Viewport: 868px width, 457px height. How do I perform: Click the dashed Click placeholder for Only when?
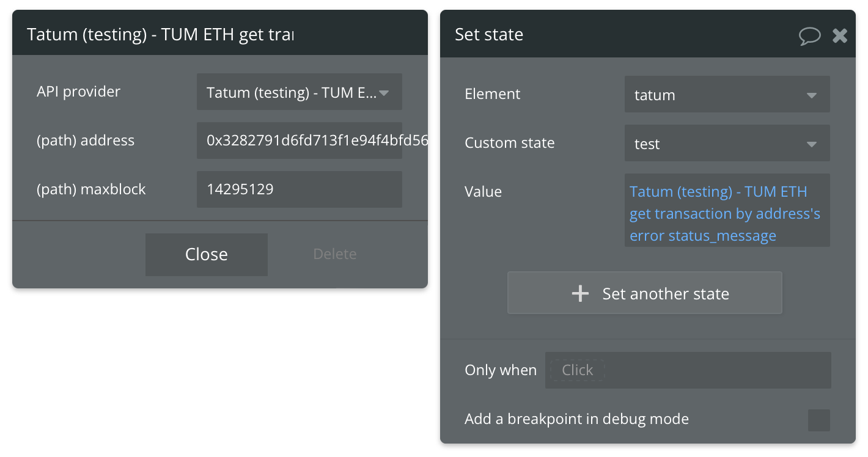577,370
